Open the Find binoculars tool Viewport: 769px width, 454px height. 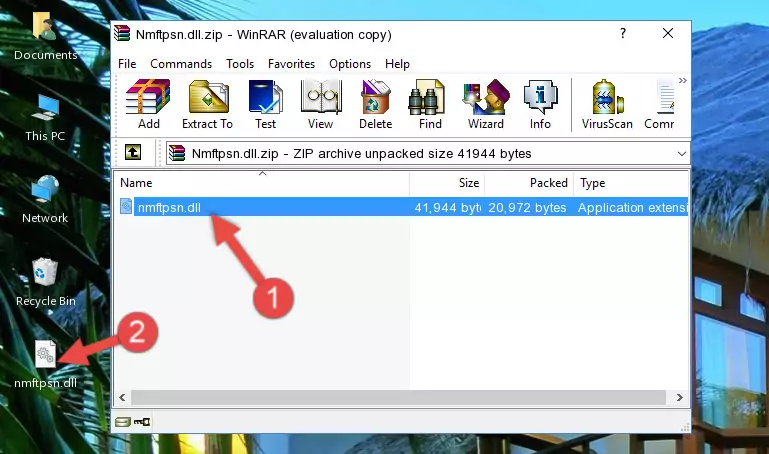pos(430,104)
